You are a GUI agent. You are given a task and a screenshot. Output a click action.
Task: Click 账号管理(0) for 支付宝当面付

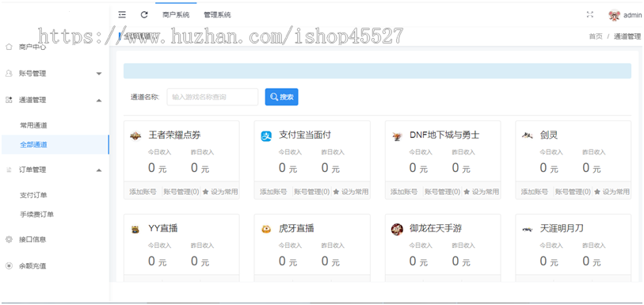[312, 192]
